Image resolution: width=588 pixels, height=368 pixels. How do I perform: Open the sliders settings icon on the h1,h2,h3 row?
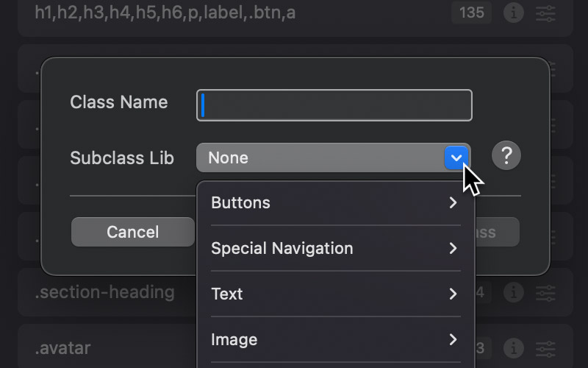pyautogui.click(x=545, y=13)
